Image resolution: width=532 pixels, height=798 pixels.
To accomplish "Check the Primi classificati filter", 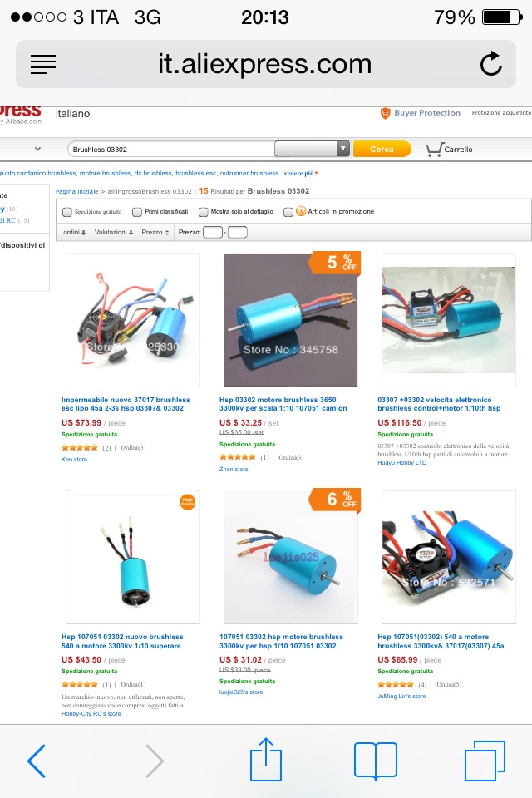I will (137, 212).
